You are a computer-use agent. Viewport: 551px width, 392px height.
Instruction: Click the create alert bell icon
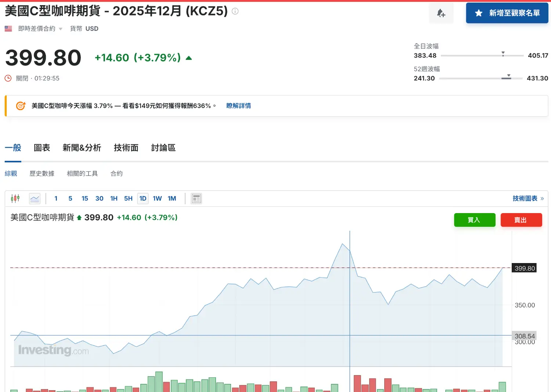441,13
